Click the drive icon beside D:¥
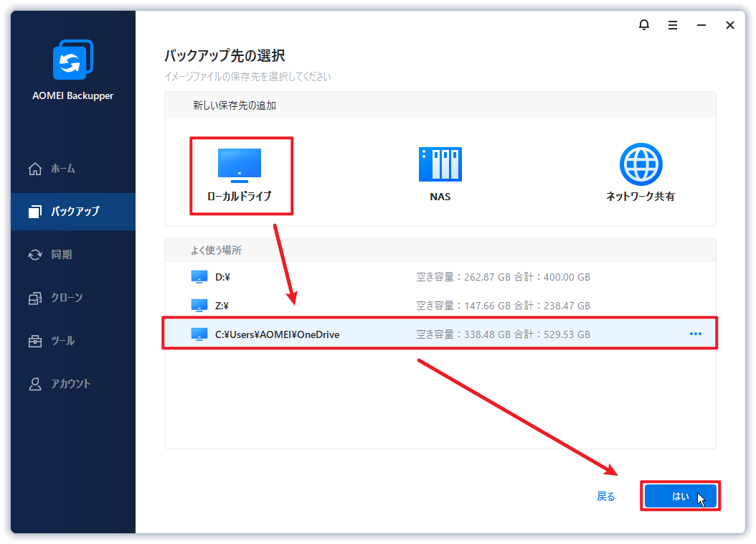This screenshot has width=756, height=544. pos(199,277)
